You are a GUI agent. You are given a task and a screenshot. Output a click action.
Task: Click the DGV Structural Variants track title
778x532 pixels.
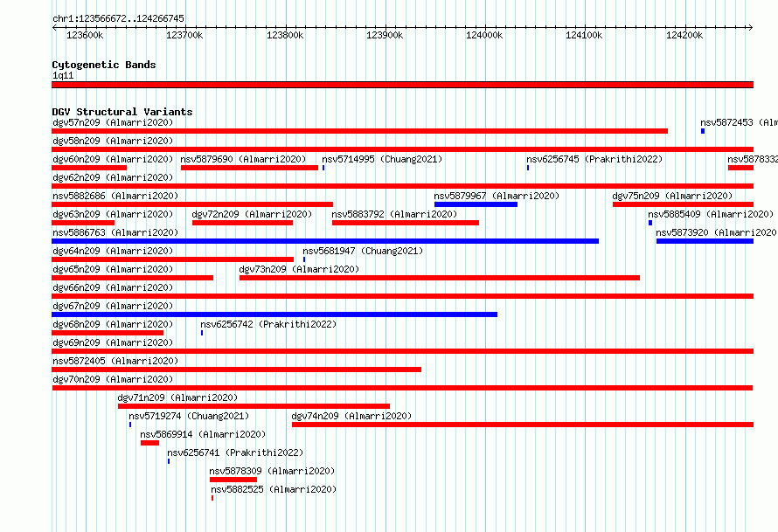tap(122, 112)
